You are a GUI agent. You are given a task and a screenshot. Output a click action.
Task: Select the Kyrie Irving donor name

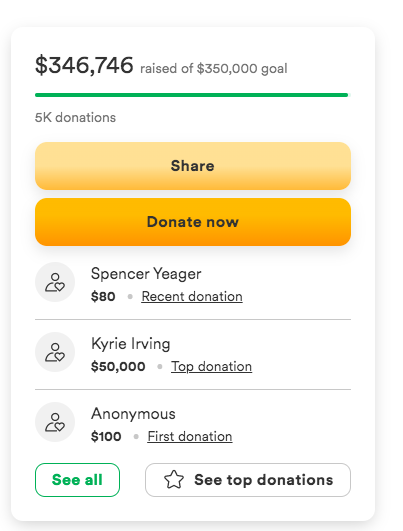point(130,344)
